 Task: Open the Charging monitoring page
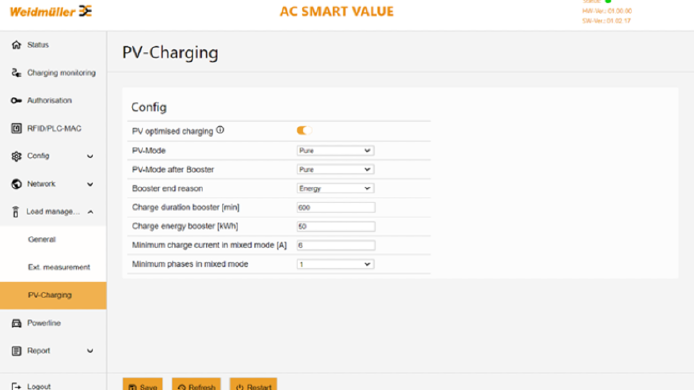[61, 73]
